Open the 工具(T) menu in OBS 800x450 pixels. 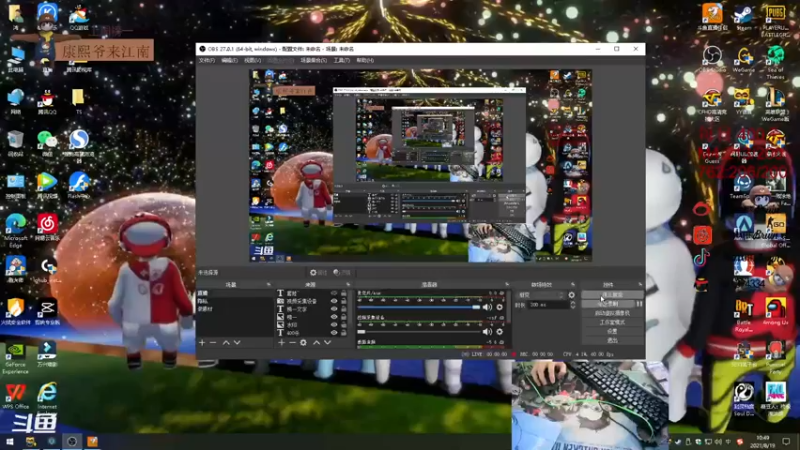pos(341,60)
